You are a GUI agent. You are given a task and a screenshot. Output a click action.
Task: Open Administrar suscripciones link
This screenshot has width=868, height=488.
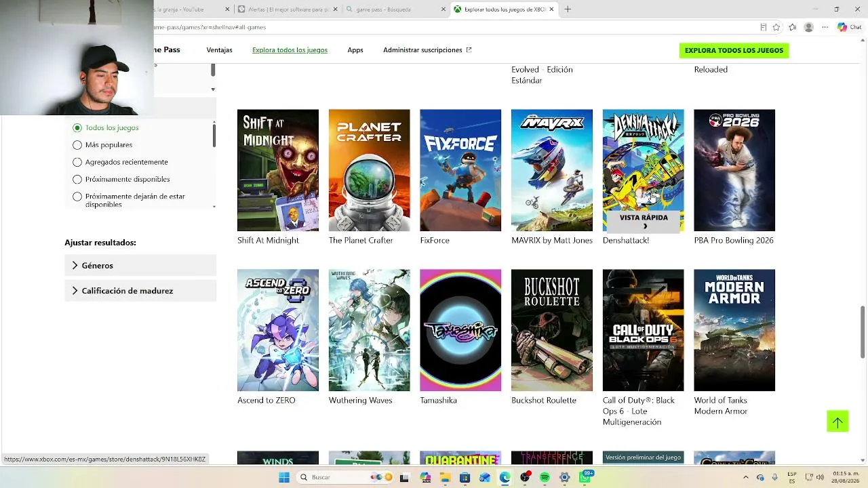(427, 50)
